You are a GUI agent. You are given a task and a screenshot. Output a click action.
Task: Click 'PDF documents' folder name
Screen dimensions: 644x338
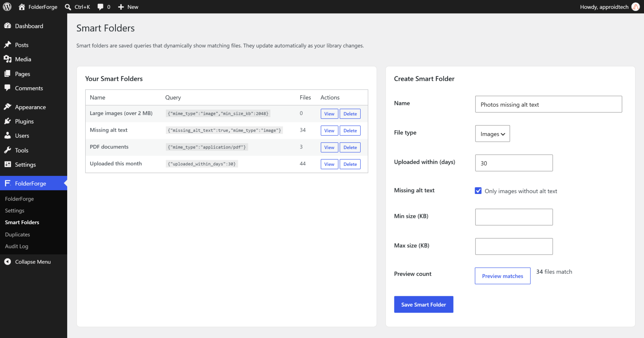click(109, 147)
